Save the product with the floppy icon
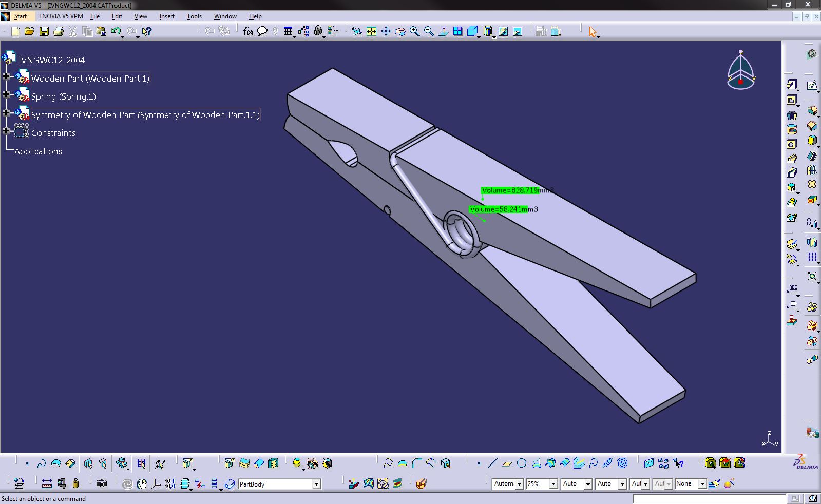The width and height of the screenshot is (821, 504). (x=44, y=31)
